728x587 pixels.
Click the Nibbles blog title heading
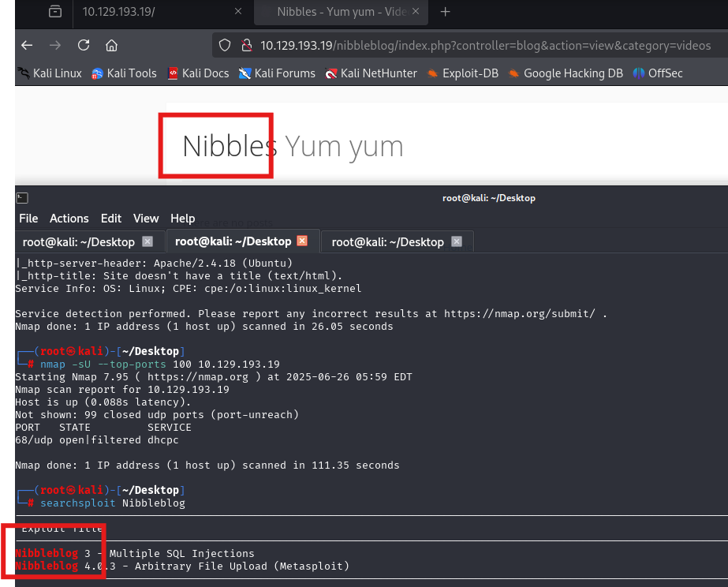point(230,146)
